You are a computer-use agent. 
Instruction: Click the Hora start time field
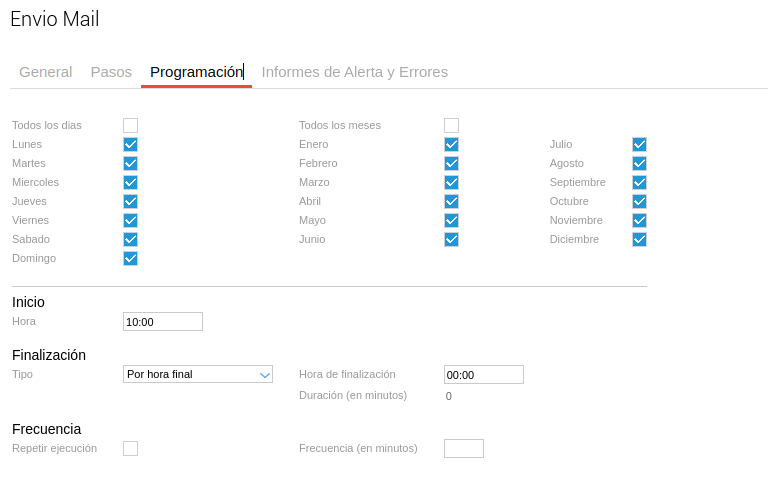pyautogui.click(x=163, y=322)
